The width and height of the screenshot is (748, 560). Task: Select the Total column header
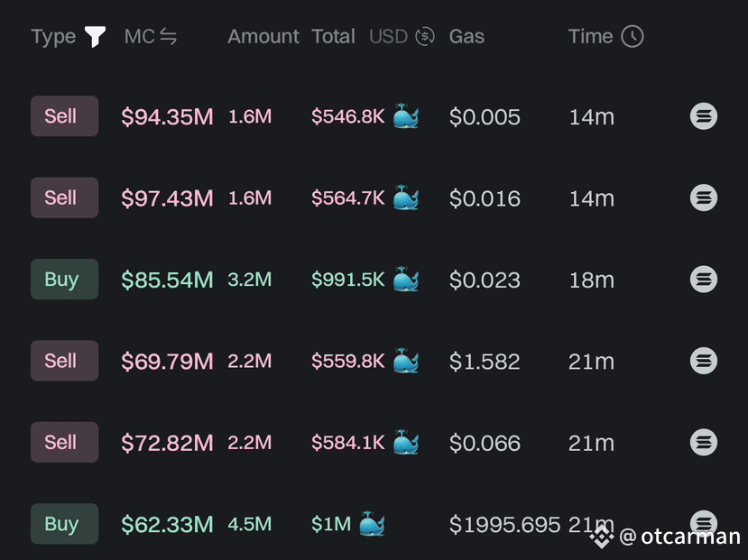pyautogui.click(x=334, y=36)
